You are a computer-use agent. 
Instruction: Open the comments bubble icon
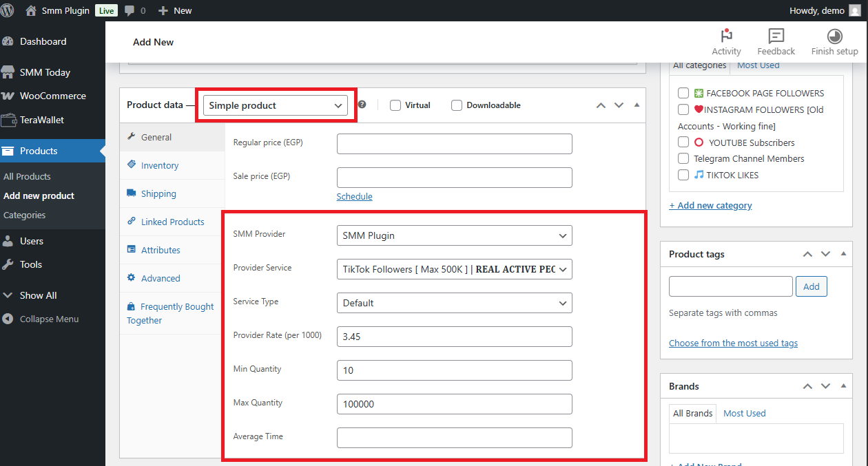(130, 10)
